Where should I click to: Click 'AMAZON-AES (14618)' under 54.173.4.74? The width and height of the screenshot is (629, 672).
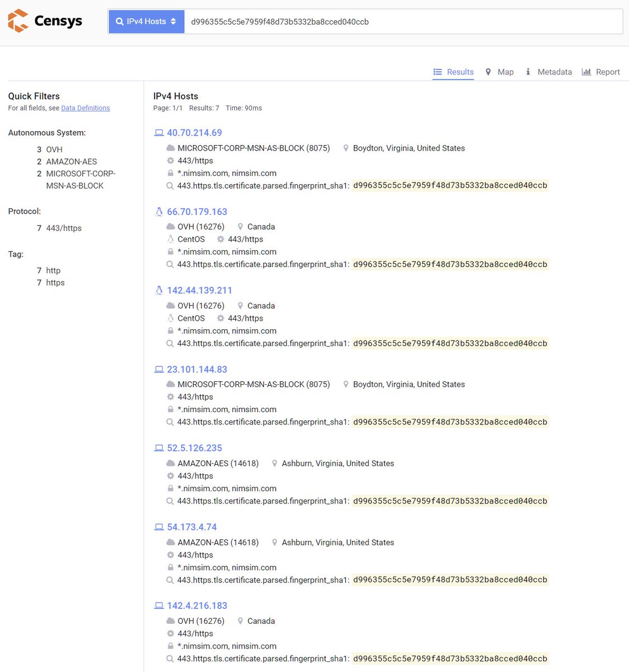[x=218, y=543]
